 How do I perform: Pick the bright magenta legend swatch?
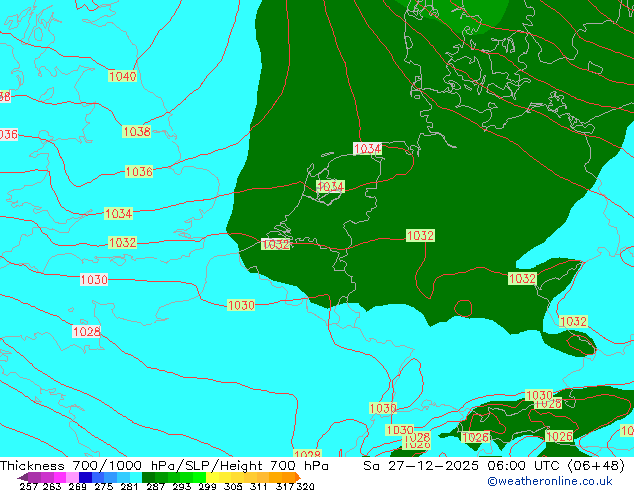(x=59, y=477)
